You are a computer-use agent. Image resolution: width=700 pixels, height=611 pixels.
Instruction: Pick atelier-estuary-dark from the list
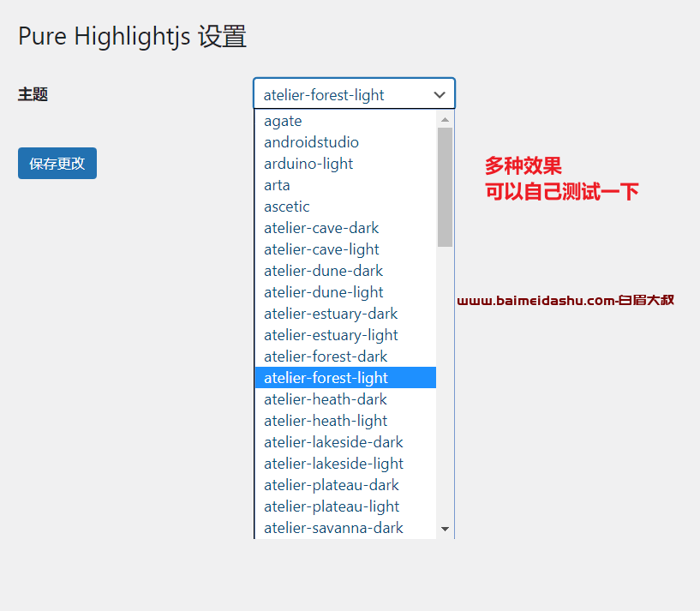[x=345, y=314]
